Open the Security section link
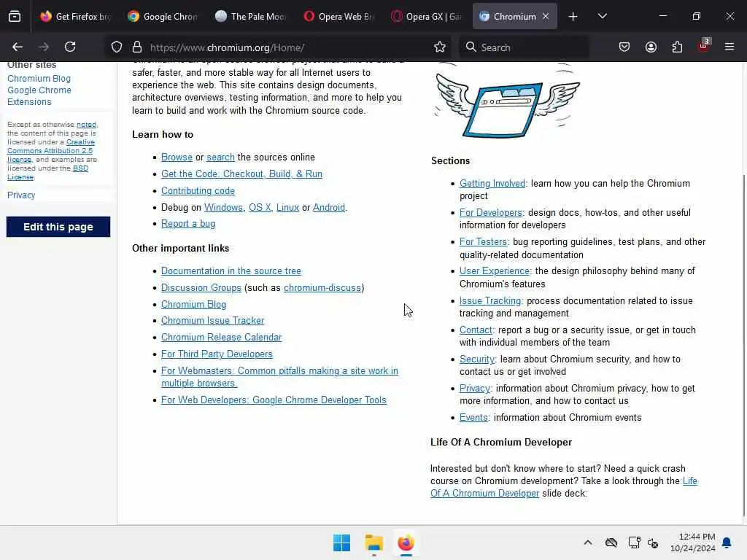747x560 pixels. 477,359
